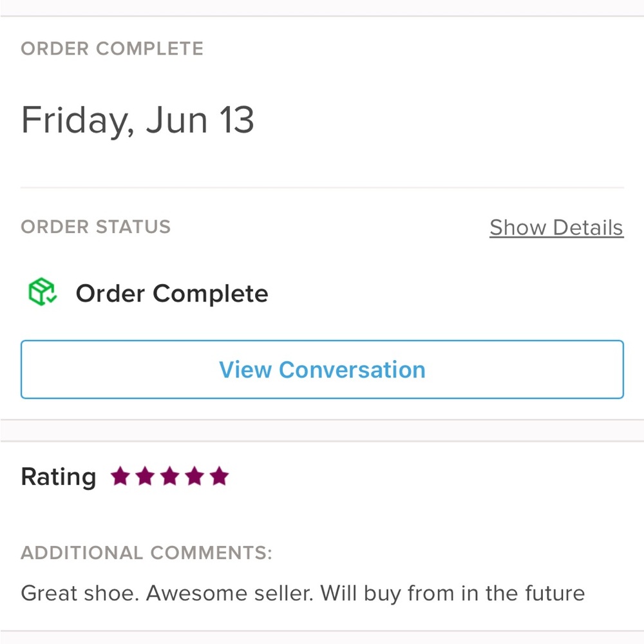Open the View Conversation button
Viewport: 644px width, 644px height.
323,369
